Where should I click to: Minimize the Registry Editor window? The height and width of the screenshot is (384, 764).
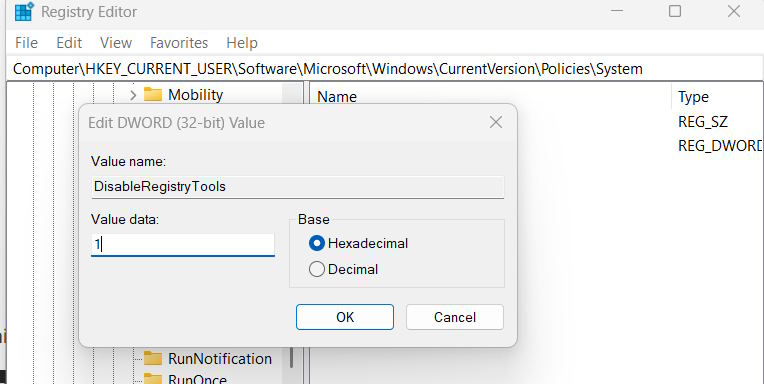[x=617, y=11]
